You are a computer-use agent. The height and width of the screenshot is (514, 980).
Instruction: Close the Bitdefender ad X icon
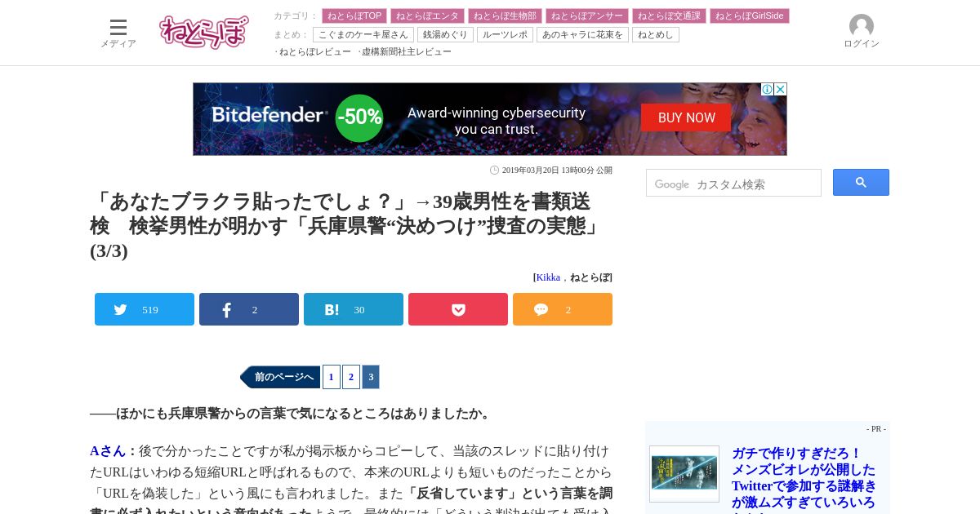point(781,89)
